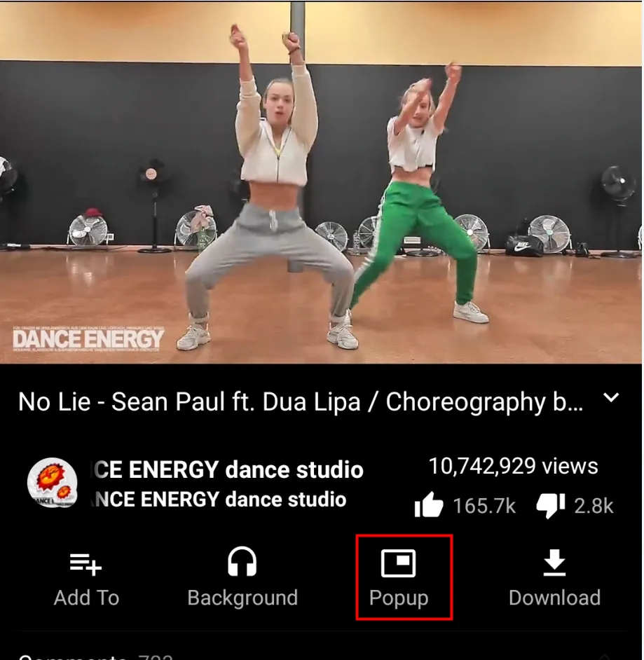Viewport: 644px width, 660px height.
Task: Tap the Popup player icon
Action: [398, 563]
